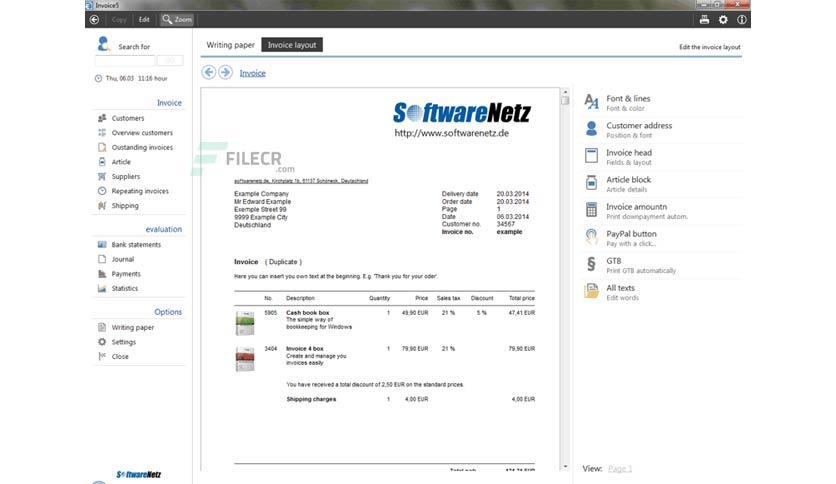Click the Close icon under Options
Screen dimensions: 836x484
pyautogui.click(x=102, y=356)
